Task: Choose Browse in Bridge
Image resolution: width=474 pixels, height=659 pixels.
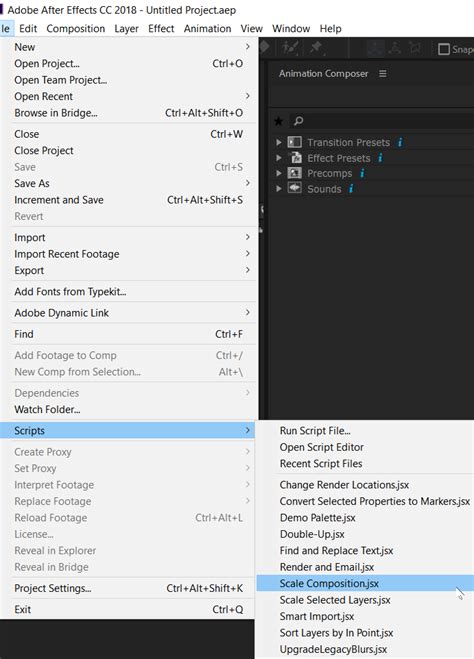Action: 128,113
